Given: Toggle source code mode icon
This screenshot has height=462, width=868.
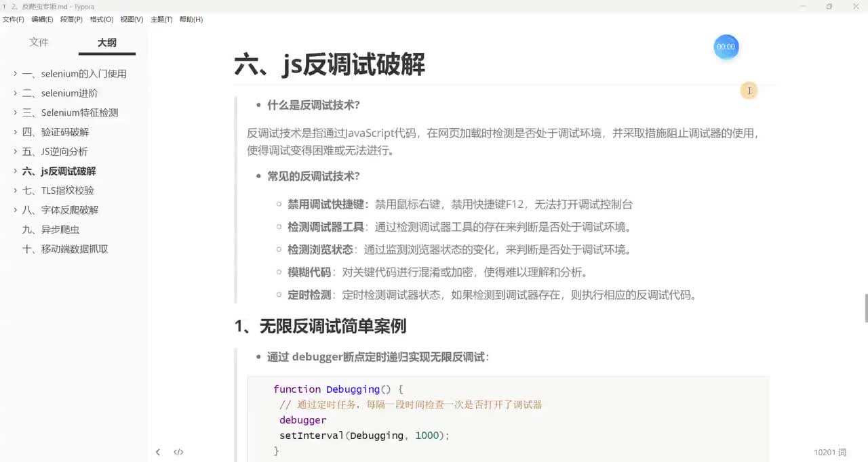Looking at the screenshot, I should [178, 452].
